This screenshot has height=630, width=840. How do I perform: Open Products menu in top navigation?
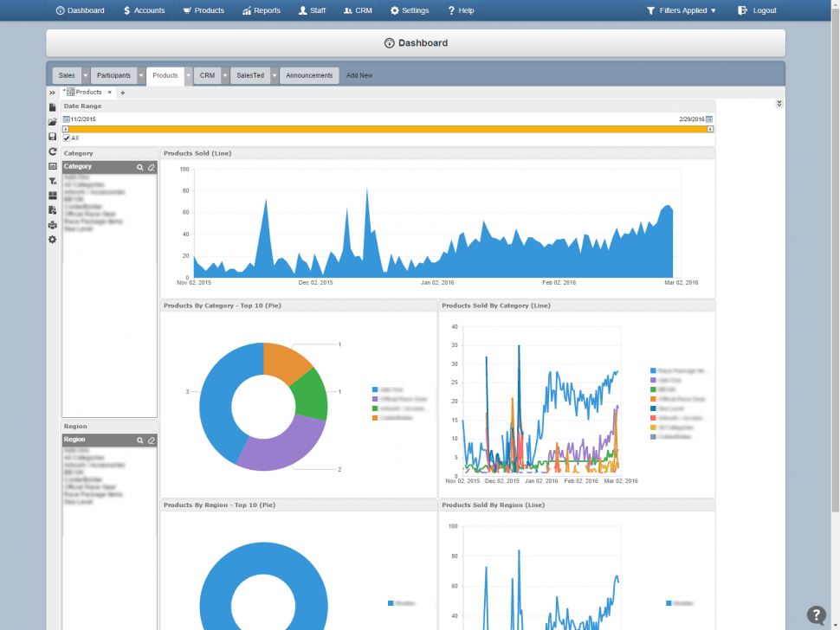tap(204, 10)
